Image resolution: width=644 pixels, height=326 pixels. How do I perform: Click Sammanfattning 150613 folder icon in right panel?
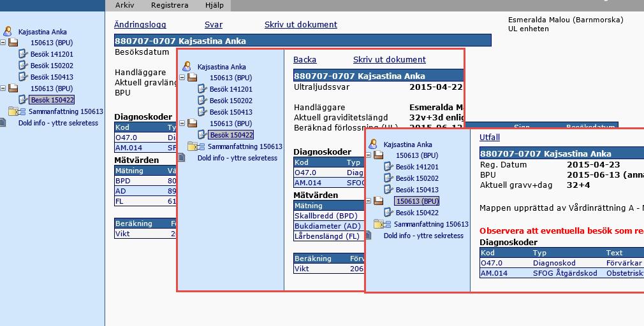pyautogui.click(x=382, y=224)
